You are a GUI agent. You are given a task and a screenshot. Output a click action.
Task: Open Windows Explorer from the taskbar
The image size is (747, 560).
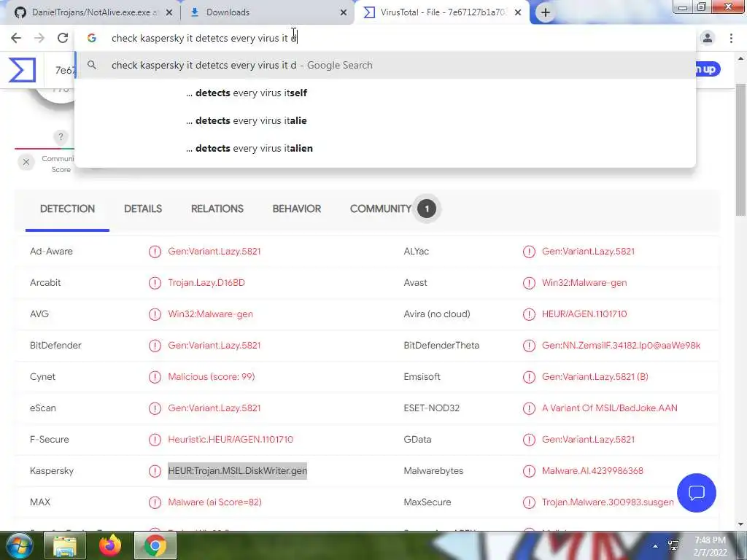pyautogui.click(x=65, y=545)
